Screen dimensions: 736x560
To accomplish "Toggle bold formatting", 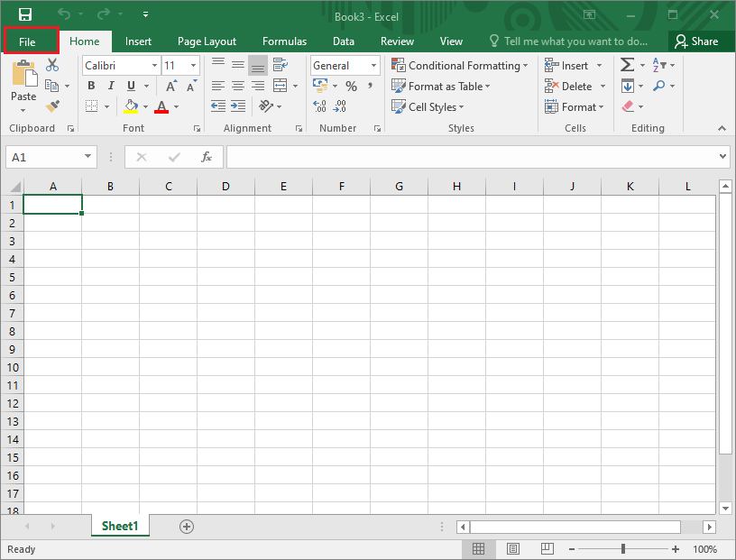I will (91, 85).
